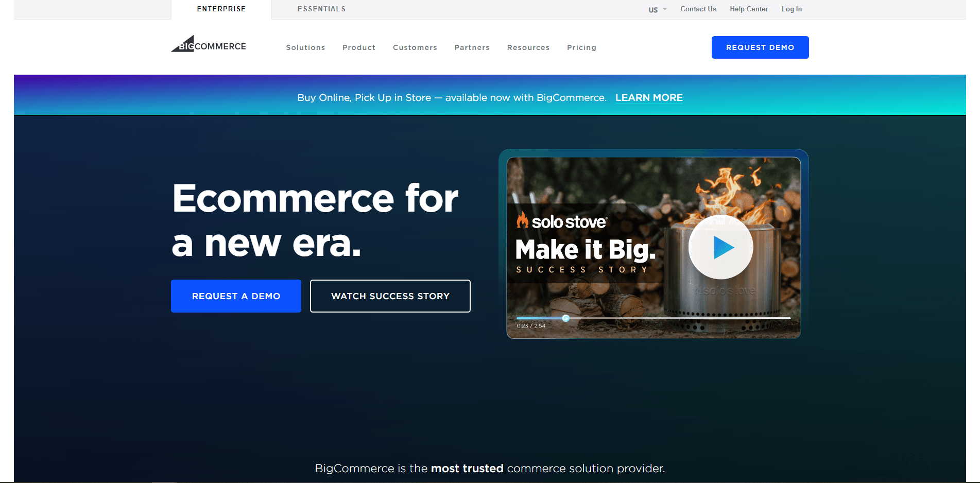Select the Enterprise tab
The image size is (980, 483).
pyautogui.click(x=221, y=9)
